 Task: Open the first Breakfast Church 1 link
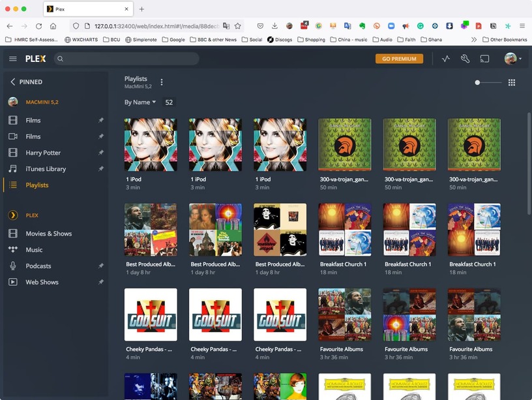tap(343, 264)
